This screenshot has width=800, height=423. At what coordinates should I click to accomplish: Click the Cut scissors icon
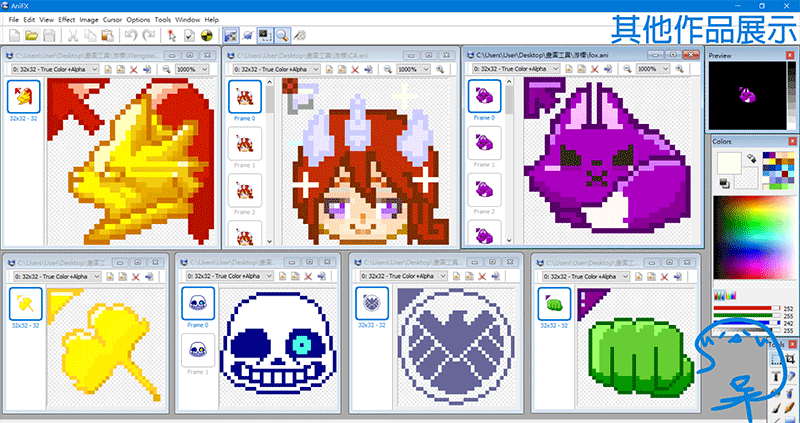coord(73,35)
